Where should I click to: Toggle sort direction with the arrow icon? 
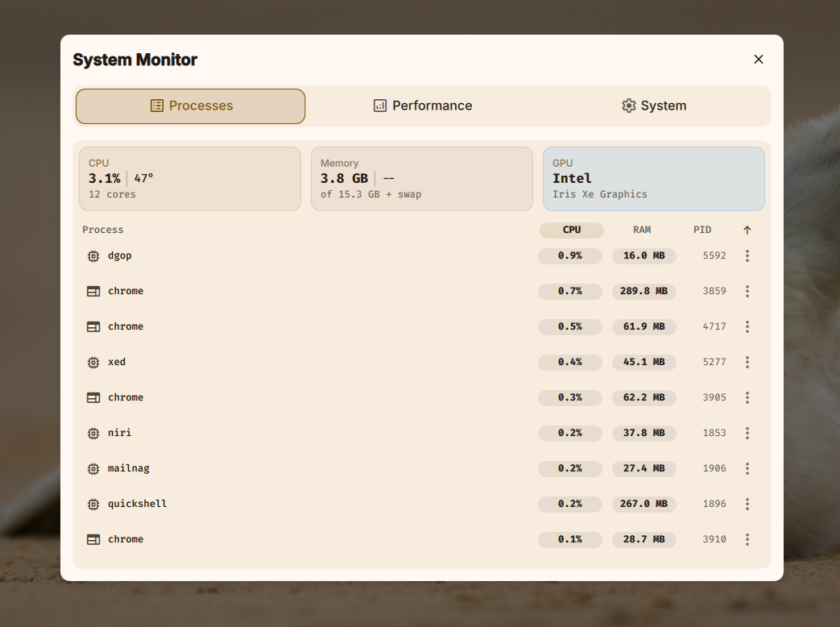[747, 230]
